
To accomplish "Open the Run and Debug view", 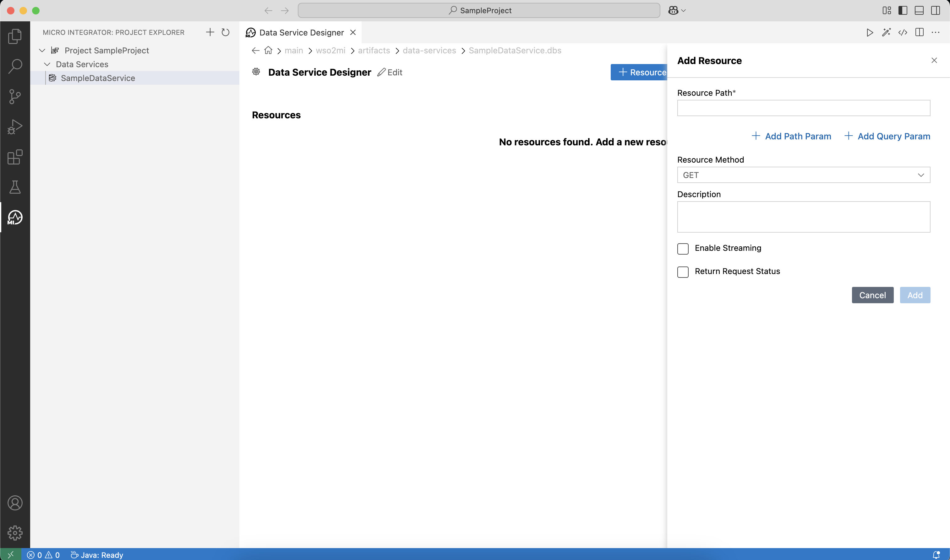I will (15, 127).
